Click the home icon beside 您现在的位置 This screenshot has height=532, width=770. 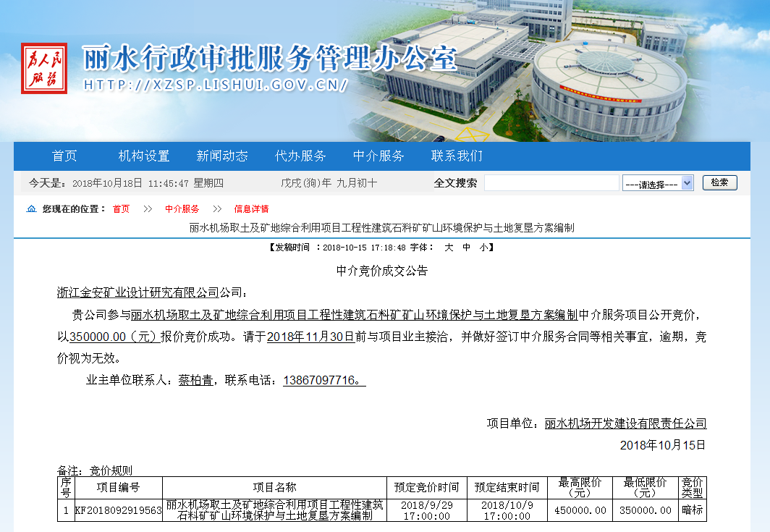pos(31,208)
